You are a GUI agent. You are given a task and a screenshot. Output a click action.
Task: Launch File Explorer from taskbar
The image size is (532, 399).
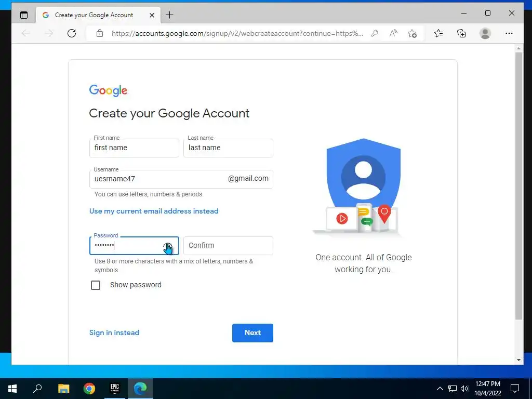tap(63, 389)
